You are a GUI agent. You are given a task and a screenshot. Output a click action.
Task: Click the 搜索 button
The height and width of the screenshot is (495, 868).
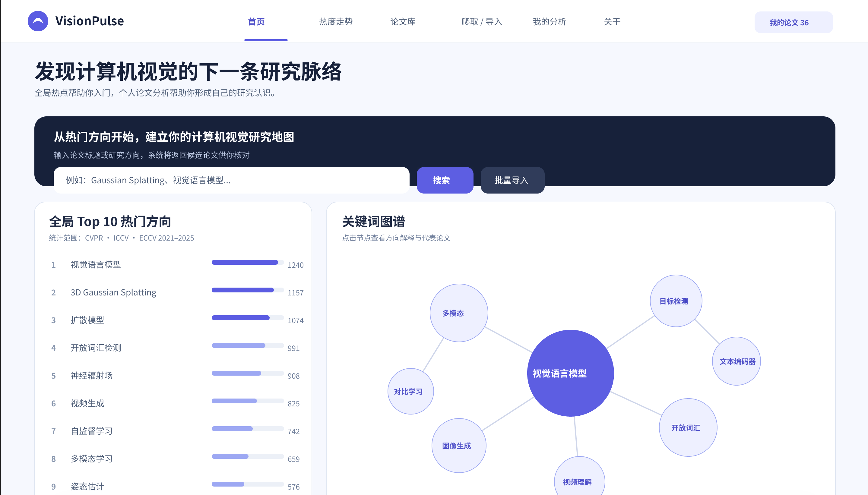pos(445,180)
